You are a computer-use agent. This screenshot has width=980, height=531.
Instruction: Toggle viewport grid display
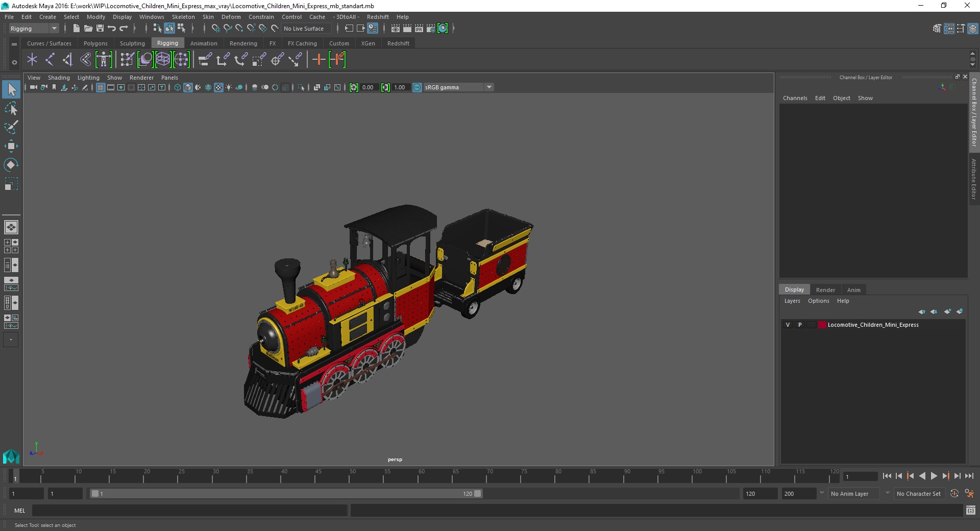coord(101,87)
